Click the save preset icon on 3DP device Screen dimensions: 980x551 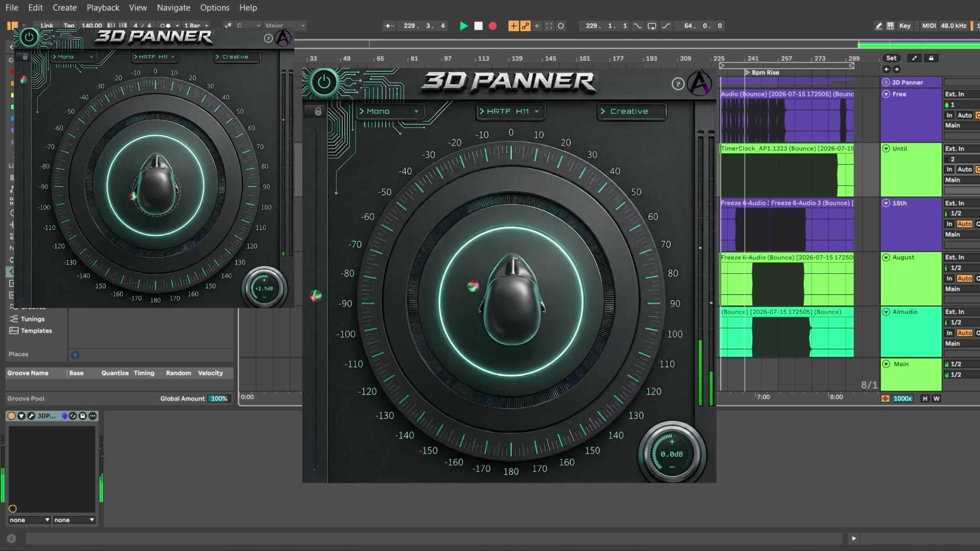point(83,416)
